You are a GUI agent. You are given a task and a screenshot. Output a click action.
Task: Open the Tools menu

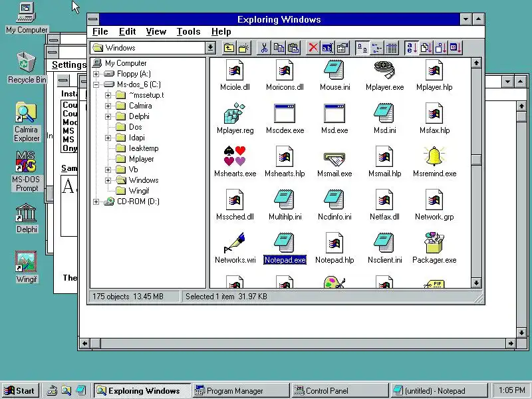(x=188, y=31)
